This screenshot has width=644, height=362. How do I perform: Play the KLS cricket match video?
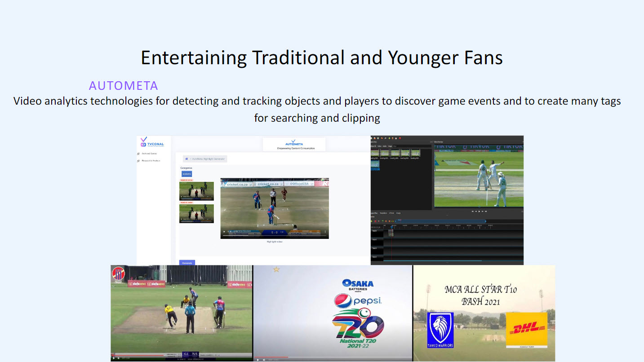pos(114,358)
